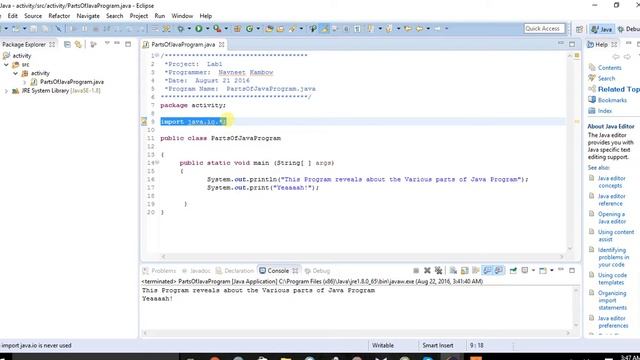
Task: Open Display Selected Console dropdown arrow
Action: [x=533, y=270]
